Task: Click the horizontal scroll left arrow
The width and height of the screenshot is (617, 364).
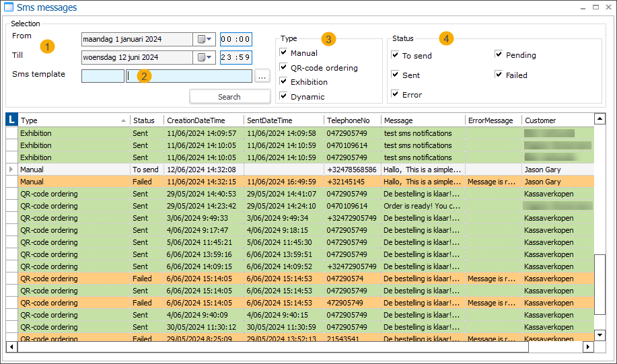Action: pyautogui.click(x=11, y=347)
